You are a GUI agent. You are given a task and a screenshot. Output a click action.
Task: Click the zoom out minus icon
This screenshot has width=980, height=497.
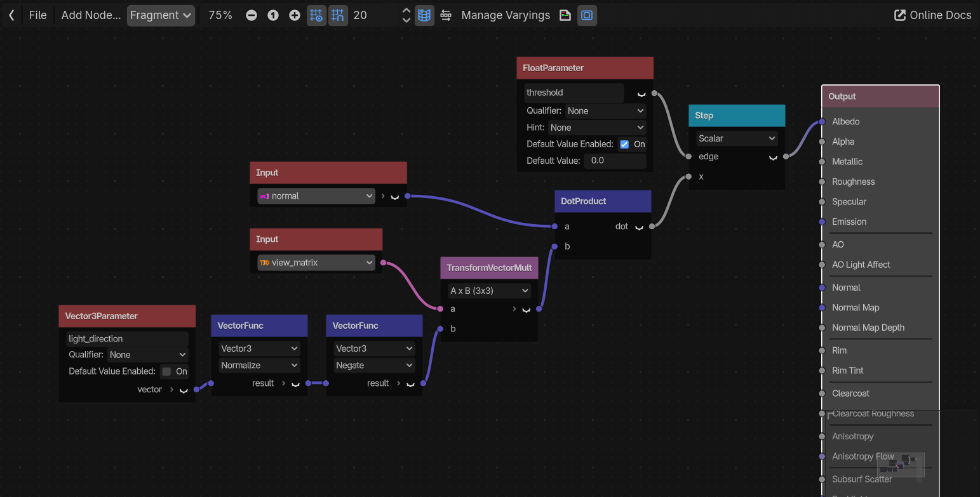coord(252,15)
